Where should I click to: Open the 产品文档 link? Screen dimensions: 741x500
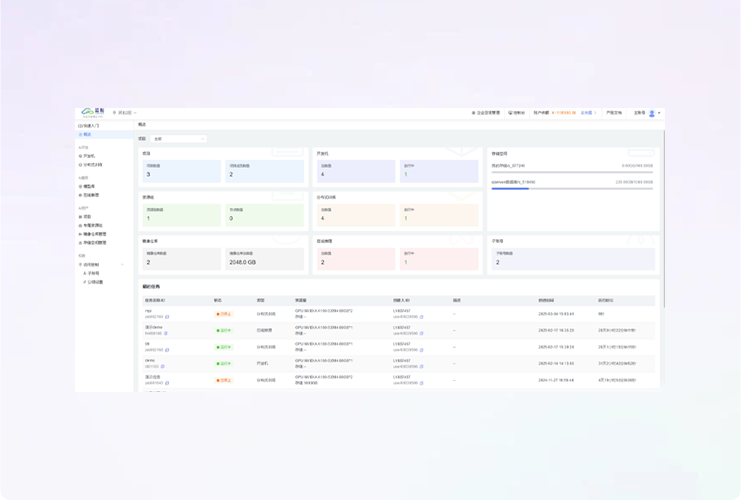613,113
